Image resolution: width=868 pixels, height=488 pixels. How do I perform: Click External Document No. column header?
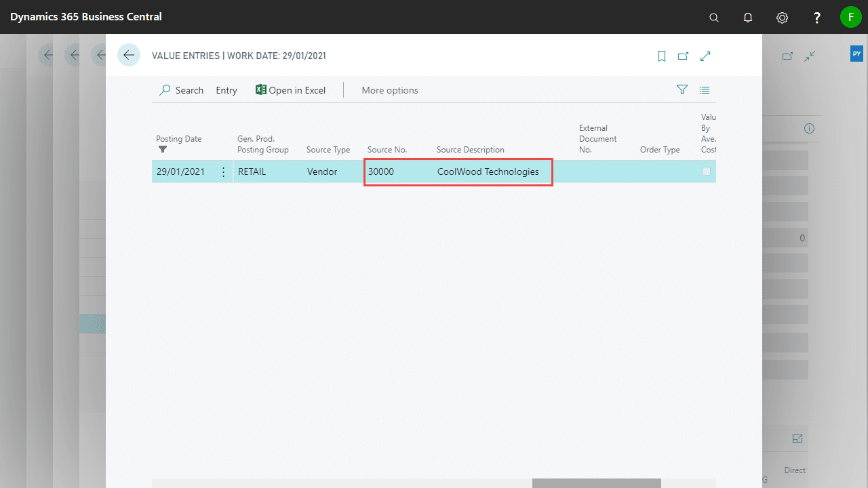point(598,139)
